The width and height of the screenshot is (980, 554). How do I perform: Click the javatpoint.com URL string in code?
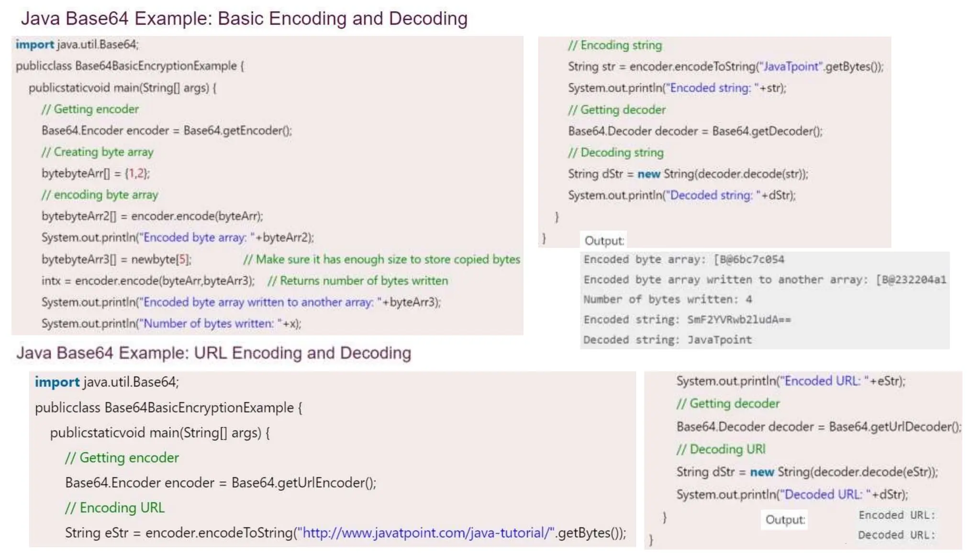coord(425,532)
